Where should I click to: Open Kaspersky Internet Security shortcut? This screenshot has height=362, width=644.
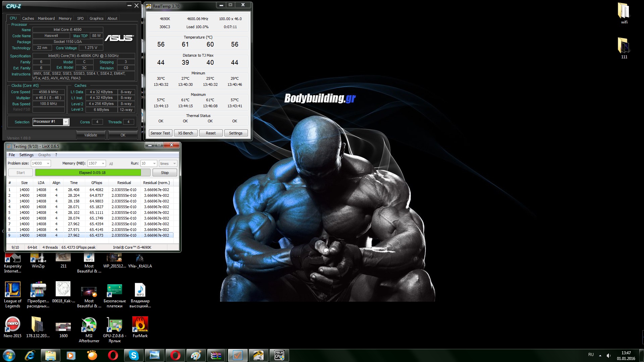[12, 258]
